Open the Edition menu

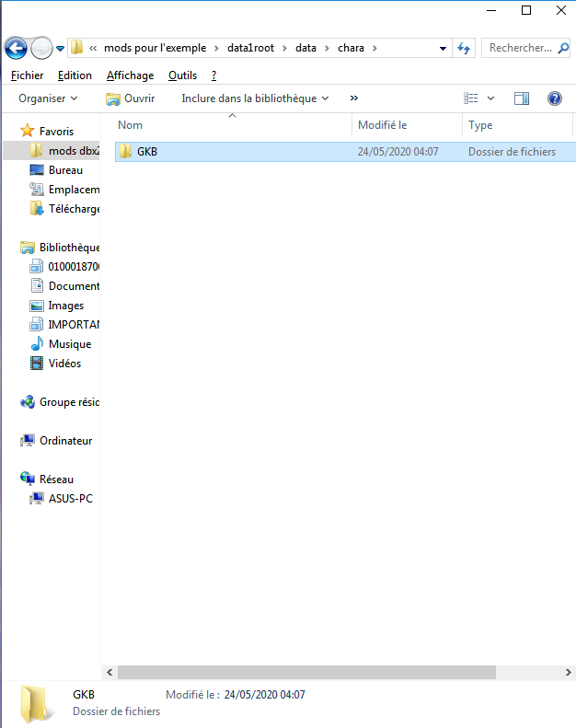75,75
